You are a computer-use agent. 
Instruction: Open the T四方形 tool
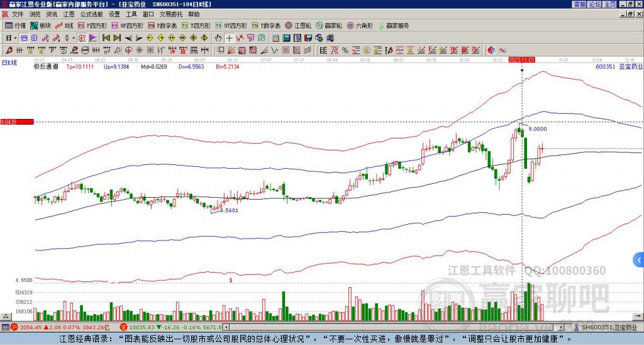(x=196, y=25)
